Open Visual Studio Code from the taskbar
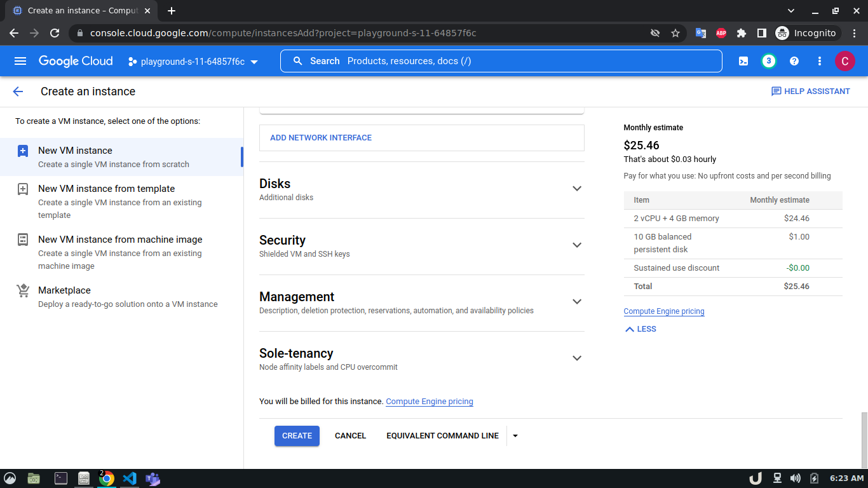868x488 pixels. [130, 478]
